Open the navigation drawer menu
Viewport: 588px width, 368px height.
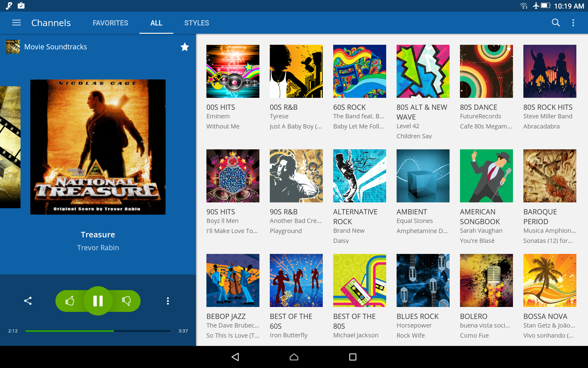click(16, 22)
